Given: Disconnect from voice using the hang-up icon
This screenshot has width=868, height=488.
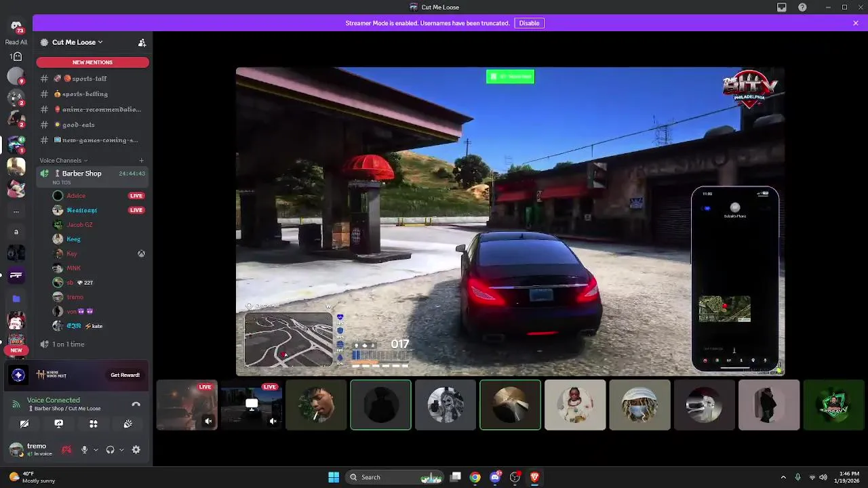Looking at the screenshot, I should click(x=136, y=404).
